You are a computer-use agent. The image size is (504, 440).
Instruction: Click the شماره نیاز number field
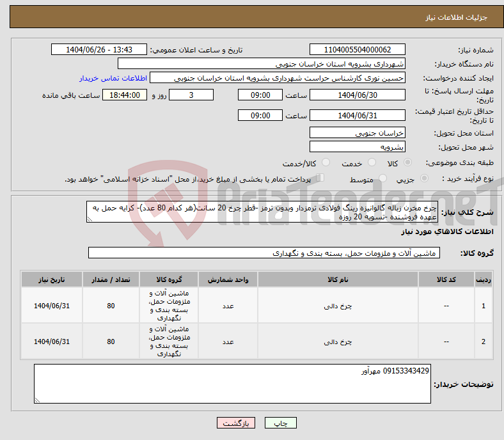coord(358,49)
